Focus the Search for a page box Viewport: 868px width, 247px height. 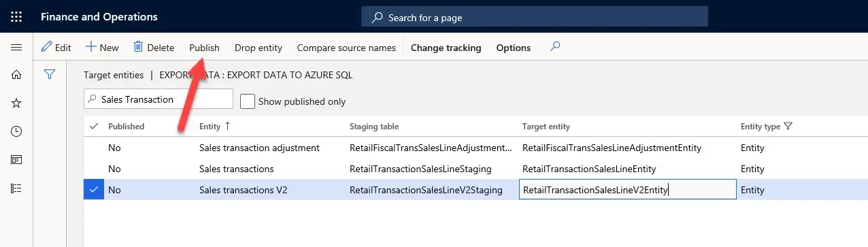[535, 17]
